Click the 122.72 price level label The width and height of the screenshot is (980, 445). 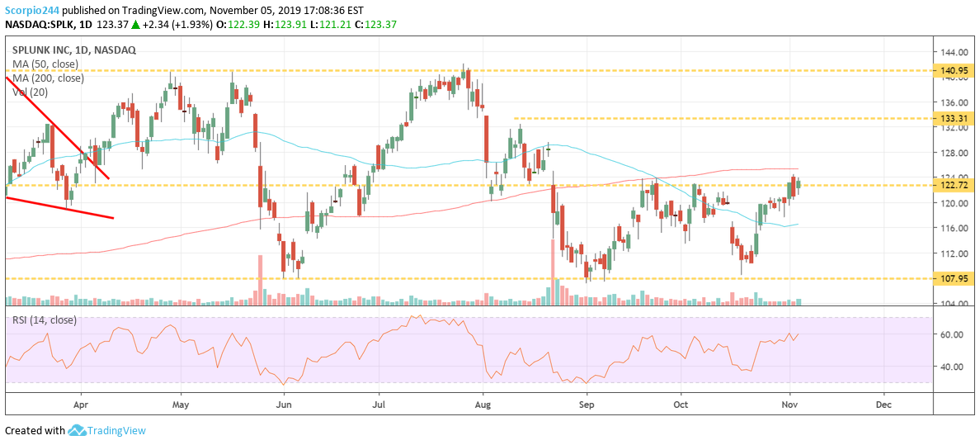(x=953, y=185)
